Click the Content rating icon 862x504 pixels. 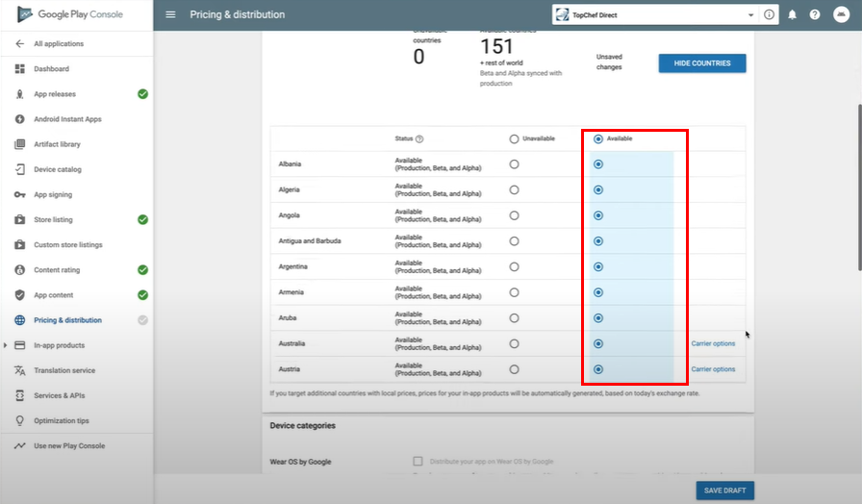20,270
